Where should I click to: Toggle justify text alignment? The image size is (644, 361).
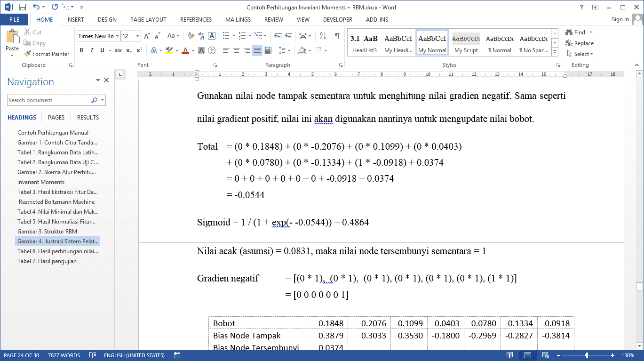coord(257,50)
